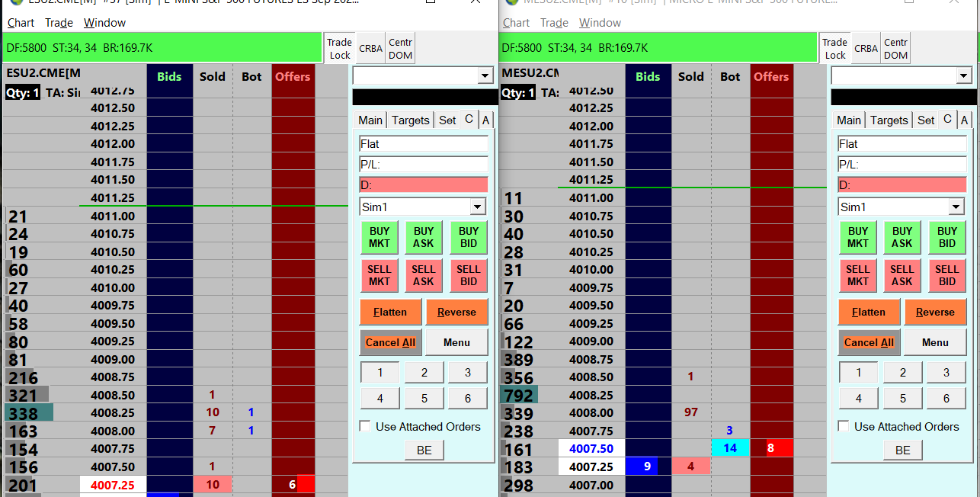Image resolution: width=980 pixels, height=497 pixels.
Task: Click BUY ASK in ES window
Action: [x=424, y=237]
